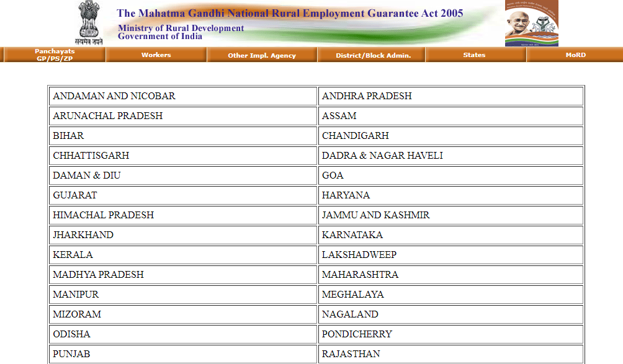Go to MANIPUR state page
The image size is (623, 364).
click(x=76, y=295)
